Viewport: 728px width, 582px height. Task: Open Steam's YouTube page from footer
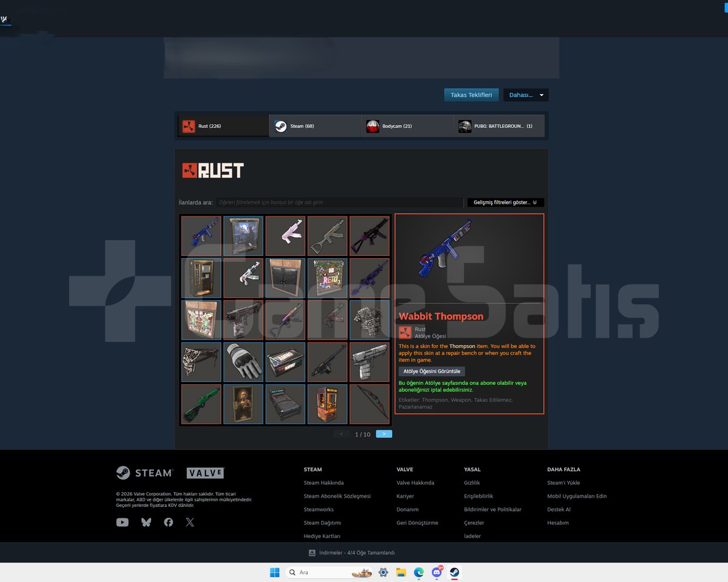pyautogui.click(x=123, y=522)
